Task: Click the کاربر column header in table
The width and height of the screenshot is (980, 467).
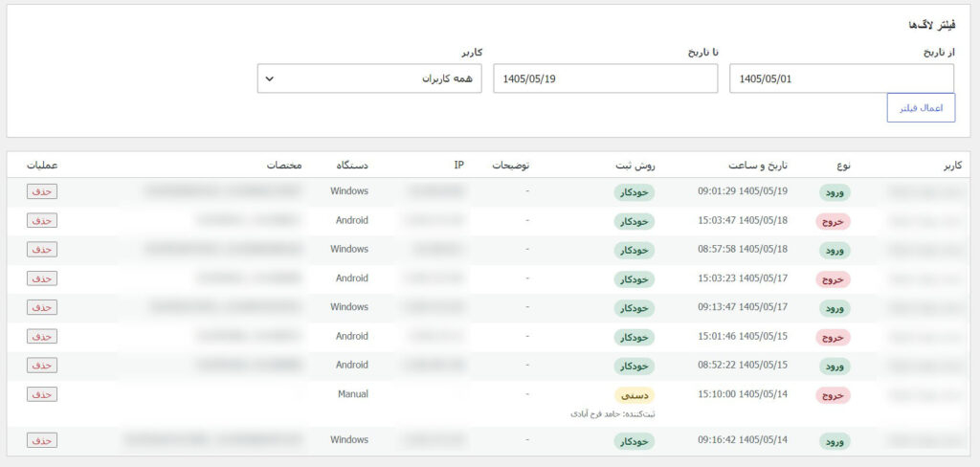Action: click(x=952, y=166)
